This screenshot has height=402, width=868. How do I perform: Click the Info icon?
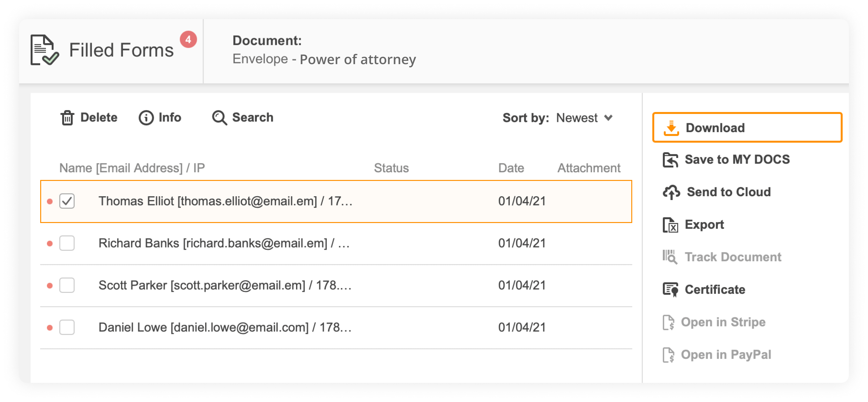(145, 118)
